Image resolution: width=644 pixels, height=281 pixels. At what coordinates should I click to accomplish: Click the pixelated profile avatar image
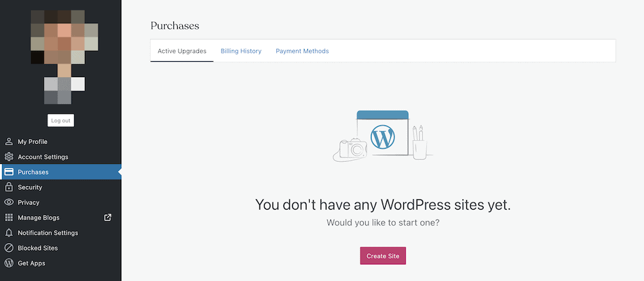point(64,57)
